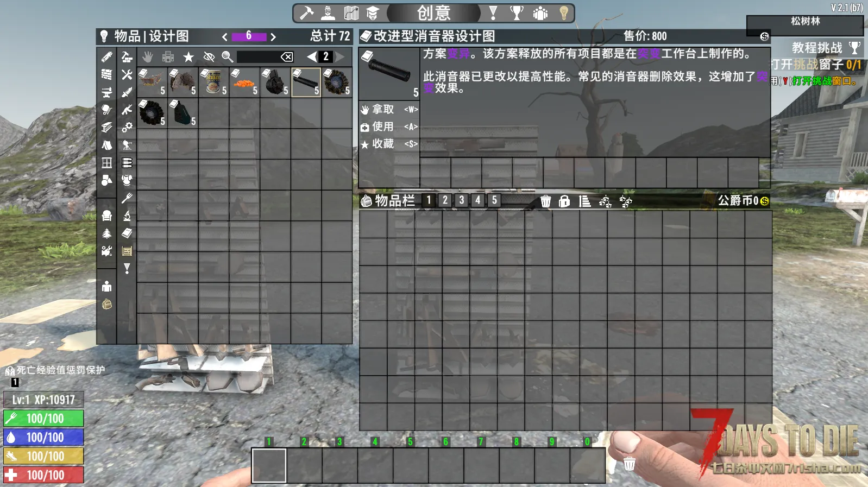The width and height of the screenshot is (868, 487).
Task: Select the armchair furniture category
Action: coord(107,216)
